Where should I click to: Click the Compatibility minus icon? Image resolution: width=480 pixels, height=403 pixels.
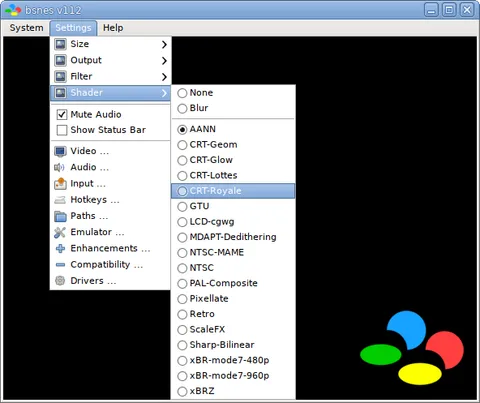(x=60, y=265)
